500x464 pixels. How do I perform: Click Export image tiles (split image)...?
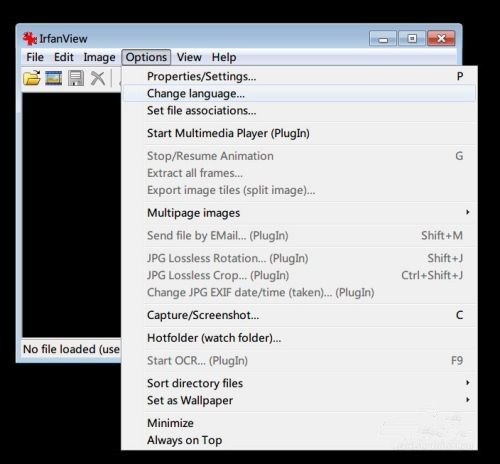tap(299, 190)
